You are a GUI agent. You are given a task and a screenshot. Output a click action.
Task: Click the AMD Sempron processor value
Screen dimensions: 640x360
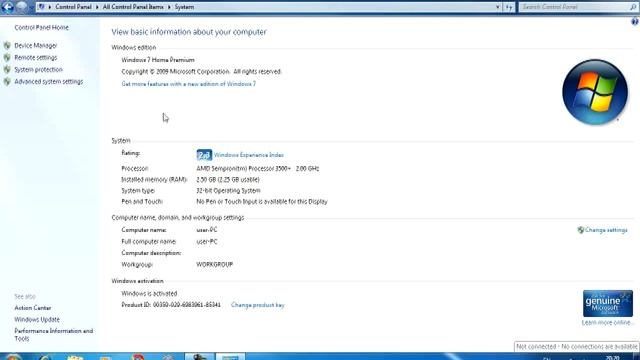258,169
